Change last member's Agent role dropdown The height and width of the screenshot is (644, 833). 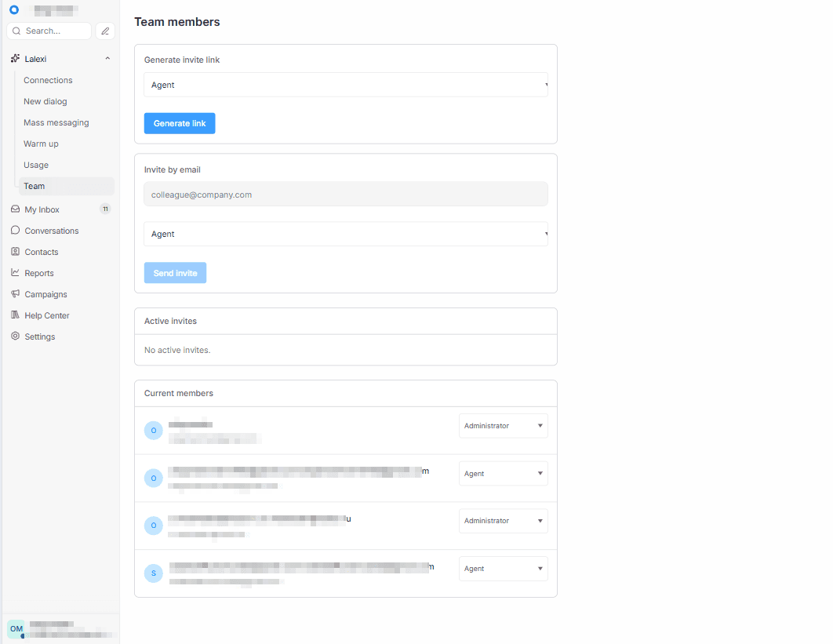(503, 569)
